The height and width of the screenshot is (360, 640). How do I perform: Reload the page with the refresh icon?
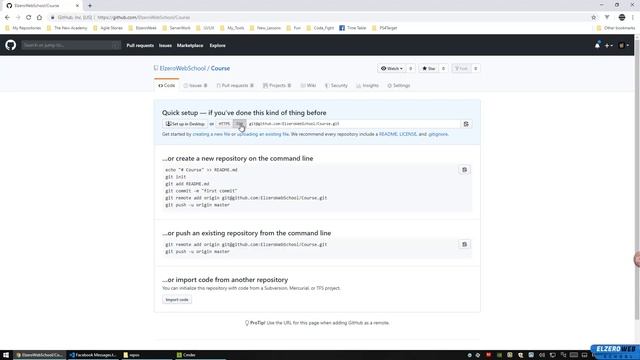29,17
